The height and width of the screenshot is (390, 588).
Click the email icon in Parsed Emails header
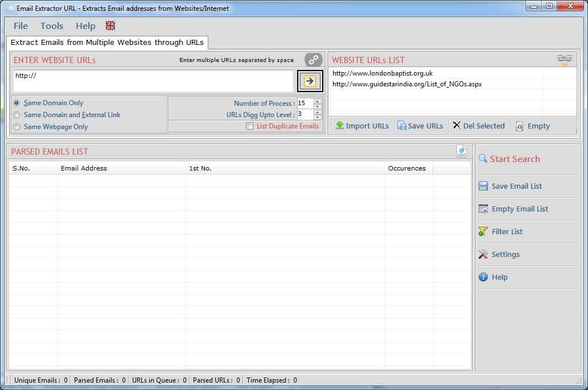coord(462,151)
